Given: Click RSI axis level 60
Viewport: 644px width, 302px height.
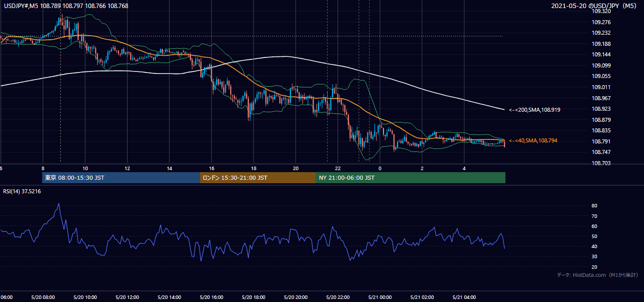Looking at the screenshot, I should point(595,226).
